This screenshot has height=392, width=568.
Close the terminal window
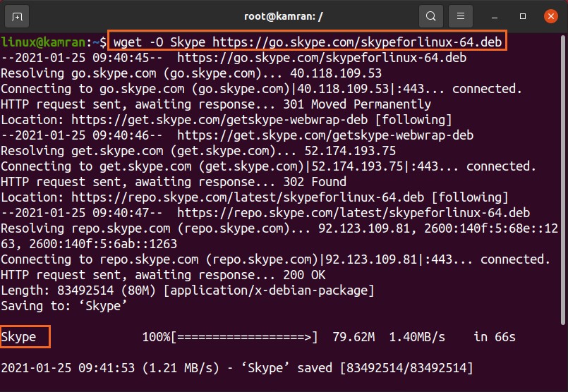click(x=551, y=16)
